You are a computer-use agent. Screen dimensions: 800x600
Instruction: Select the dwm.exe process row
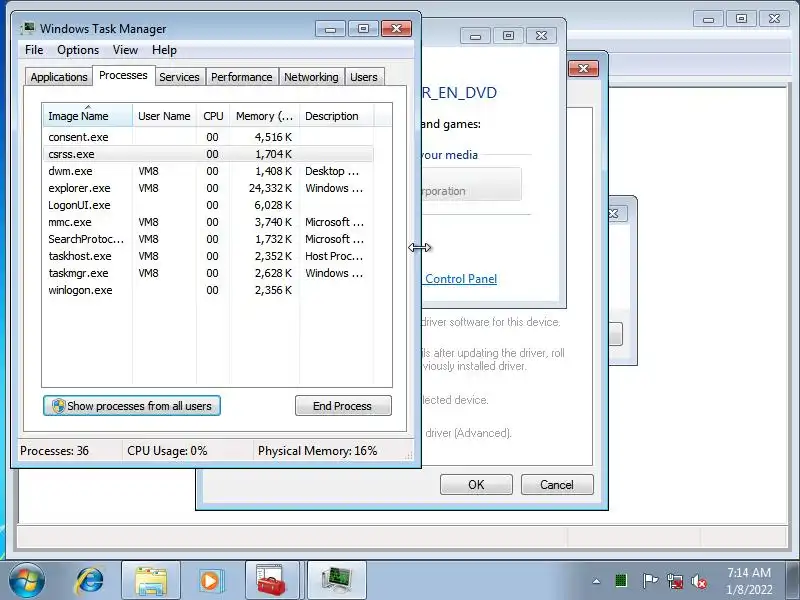point(208,171)
